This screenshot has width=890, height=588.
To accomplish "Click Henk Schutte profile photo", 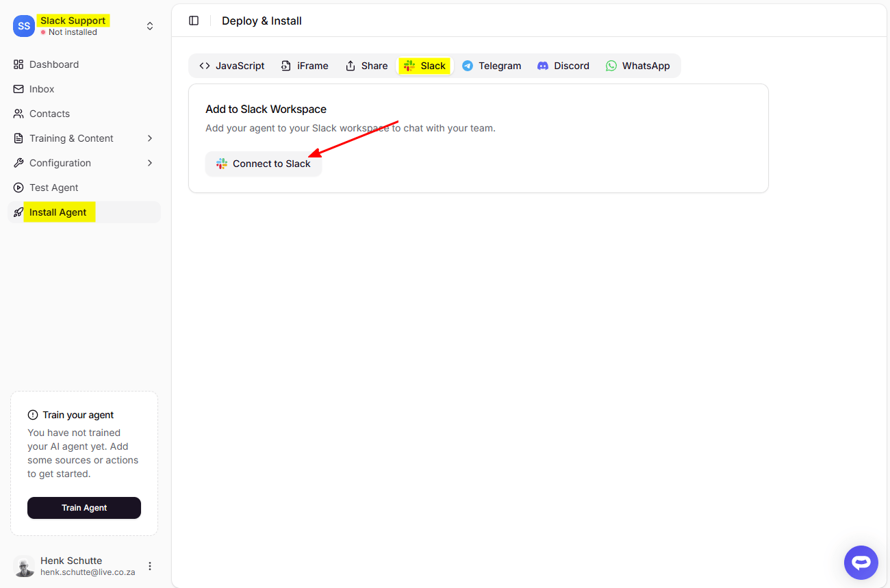I will (x=24, y=566).
